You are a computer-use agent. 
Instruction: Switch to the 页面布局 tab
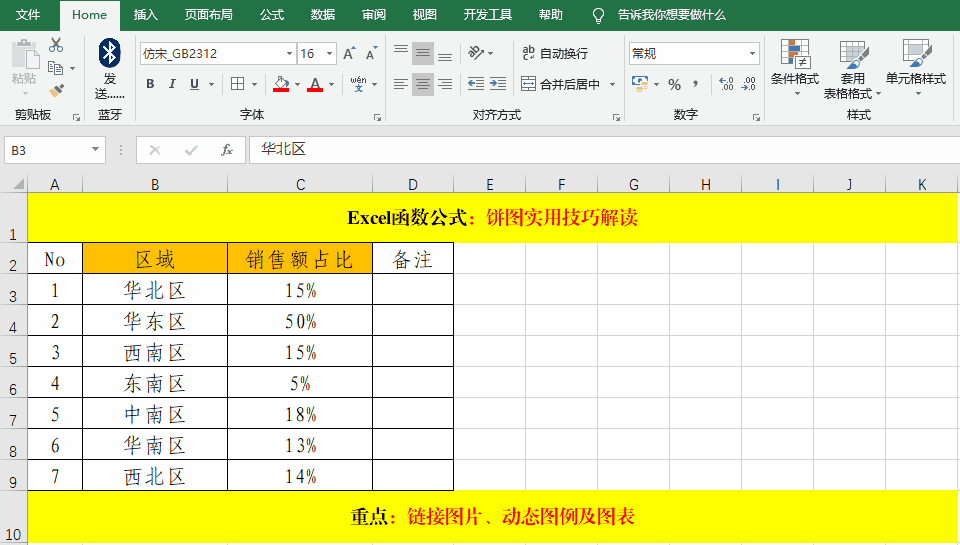point(209,15)
